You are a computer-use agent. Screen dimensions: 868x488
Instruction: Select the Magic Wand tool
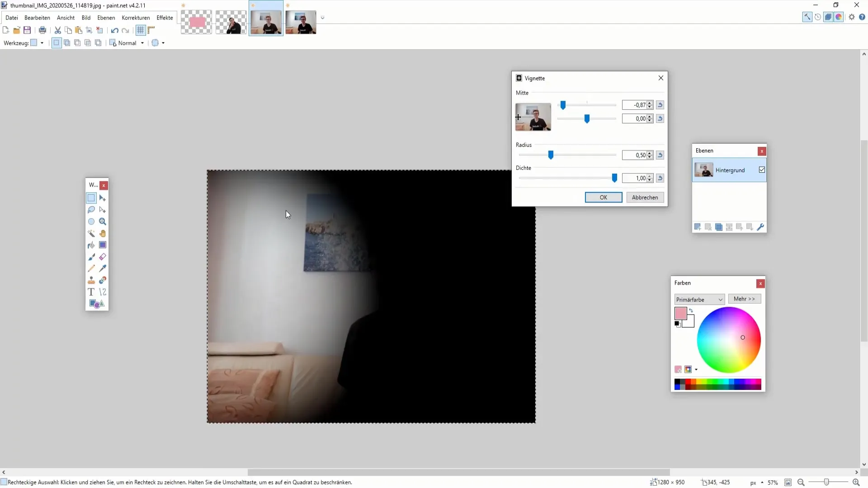click(x=91, y=234)
